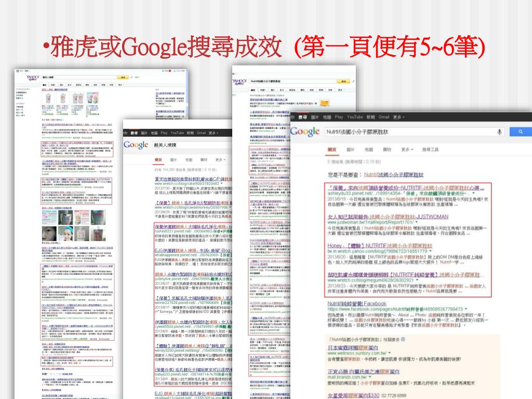Open 夏天也要超完美 result in 靚美人凍膜 Google window
Viewport: 532px width, 399px height.
tap(193, 179)
